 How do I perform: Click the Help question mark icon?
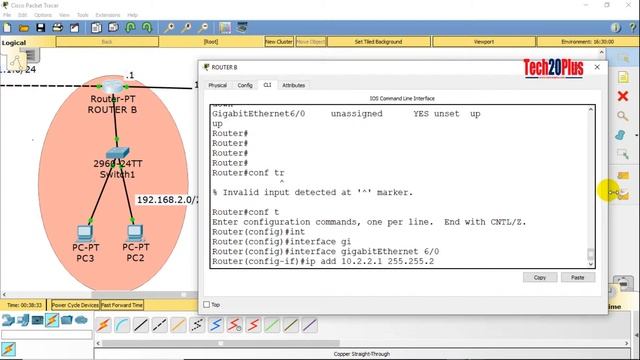click(633, 28)
